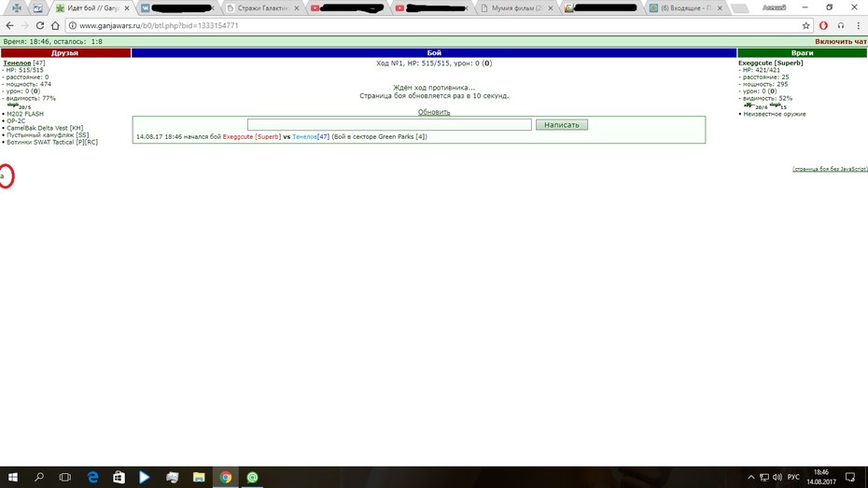
Task: Click the 'Ждём ход противника...' status text
Action: (x=434, y=88)
